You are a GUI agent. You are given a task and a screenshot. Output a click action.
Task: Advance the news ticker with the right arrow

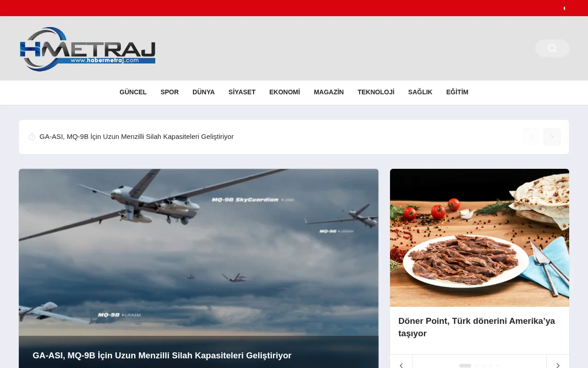(x=552, y=136)
